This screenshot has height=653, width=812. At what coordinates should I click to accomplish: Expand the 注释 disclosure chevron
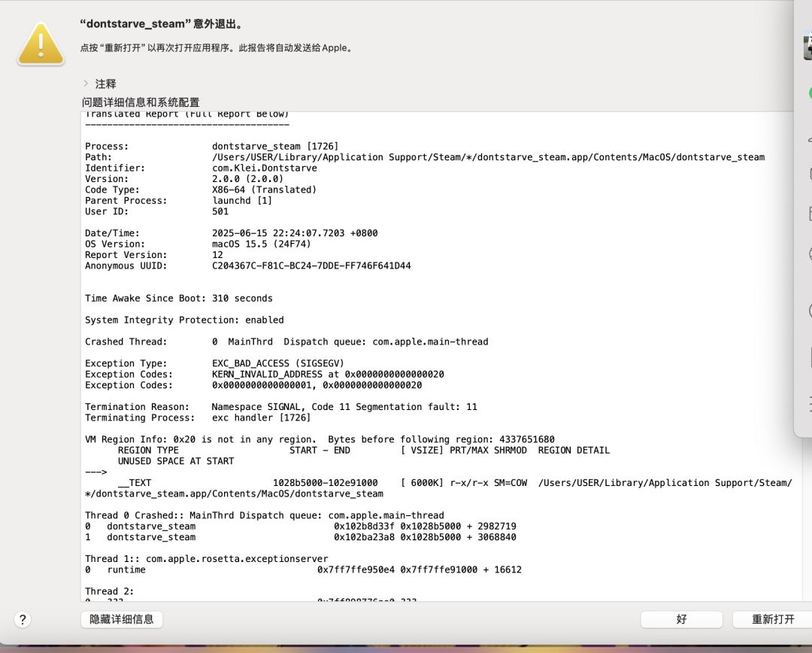(86, 84)
